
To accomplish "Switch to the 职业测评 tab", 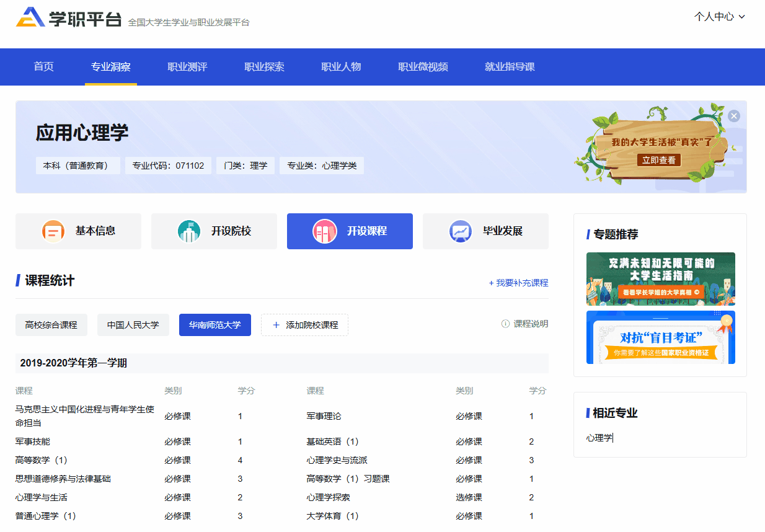I will pyautogui.click(x=187, y=67).
